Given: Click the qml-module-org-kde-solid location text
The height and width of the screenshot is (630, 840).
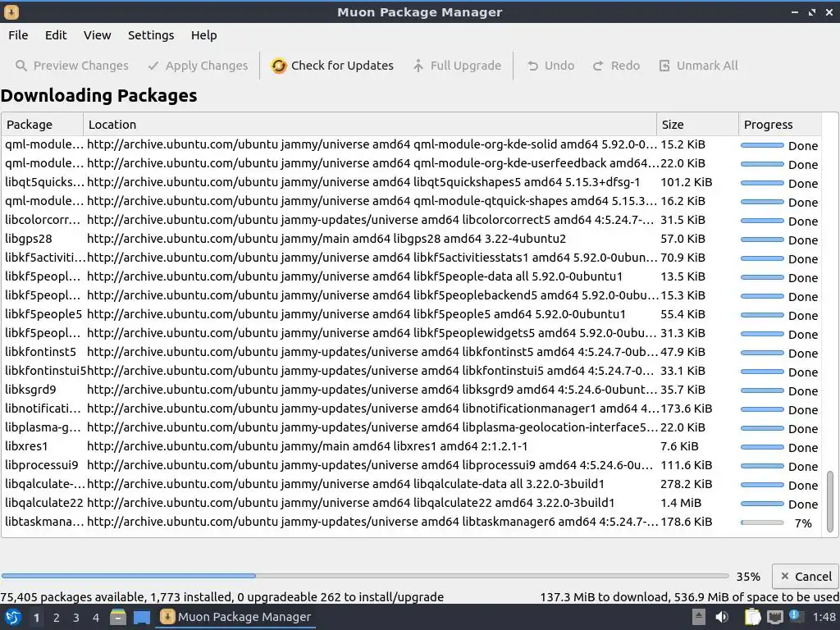Looking at the screenshot, I should pyautogui.click(x=372, y=144).
